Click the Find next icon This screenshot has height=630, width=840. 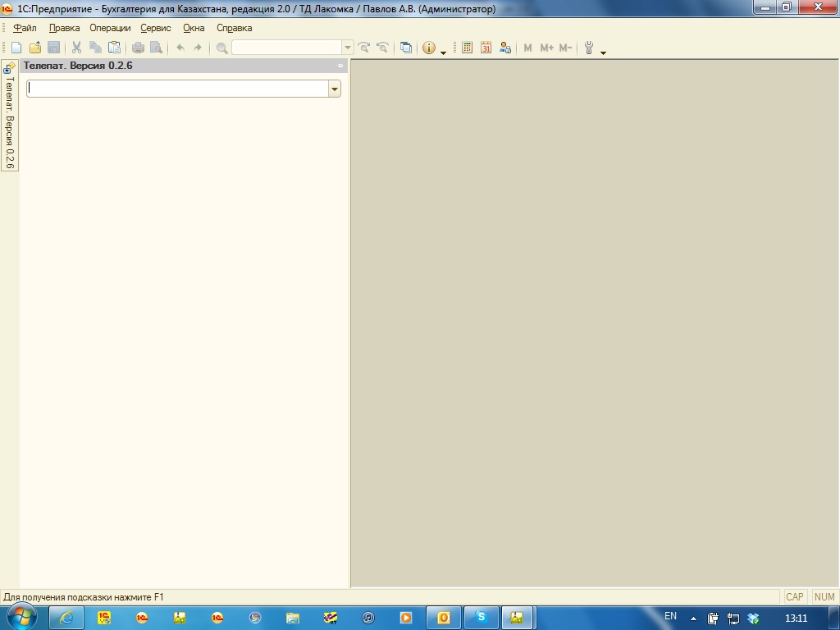tap(363, 48)
